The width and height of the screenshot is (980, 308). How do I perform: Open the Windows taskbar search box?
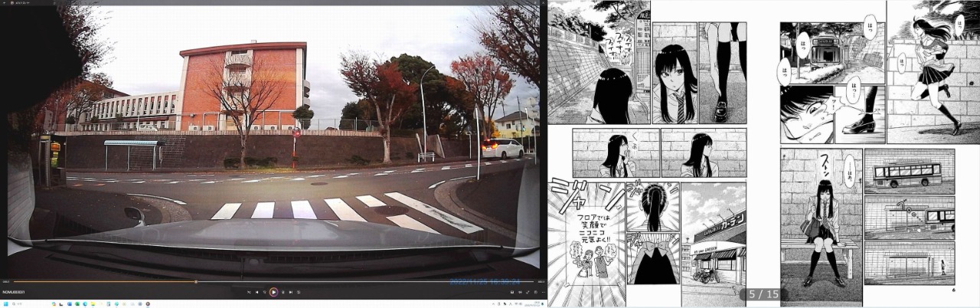(17, 304)
